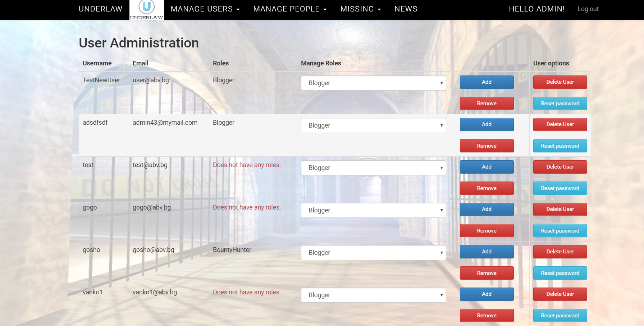Screen dimensions: 644x326
Task: Go to the News page
Action: click(406, 9)
